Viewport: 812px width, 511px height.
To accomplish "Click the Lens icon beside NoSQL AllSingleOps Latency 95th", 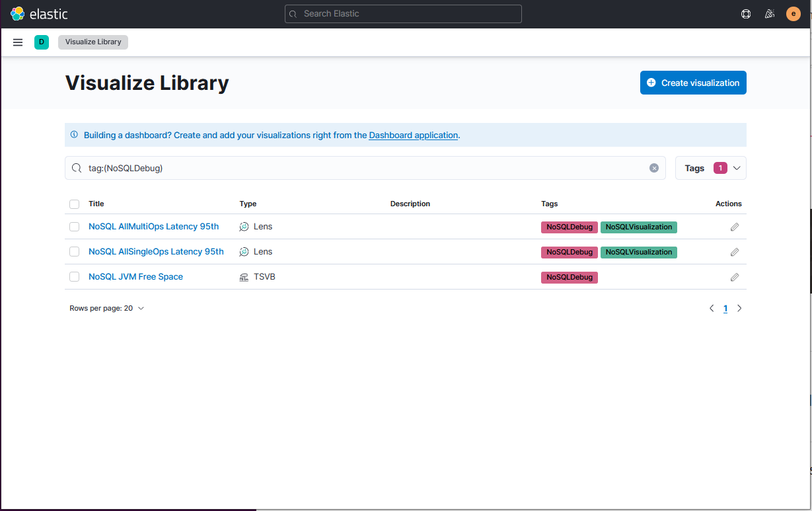I will click(x=244, y=252).
